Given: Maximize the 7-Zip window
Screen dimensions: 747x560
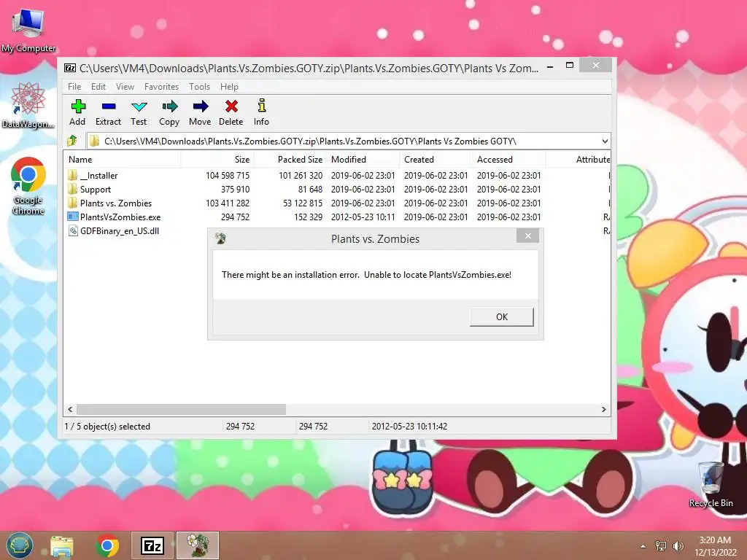Looking at the screenshot, I should 569,65.
